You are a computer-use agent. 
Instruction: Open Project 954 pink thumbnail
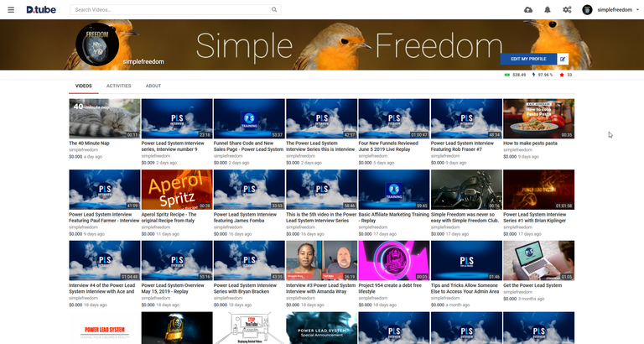[394, 261]
